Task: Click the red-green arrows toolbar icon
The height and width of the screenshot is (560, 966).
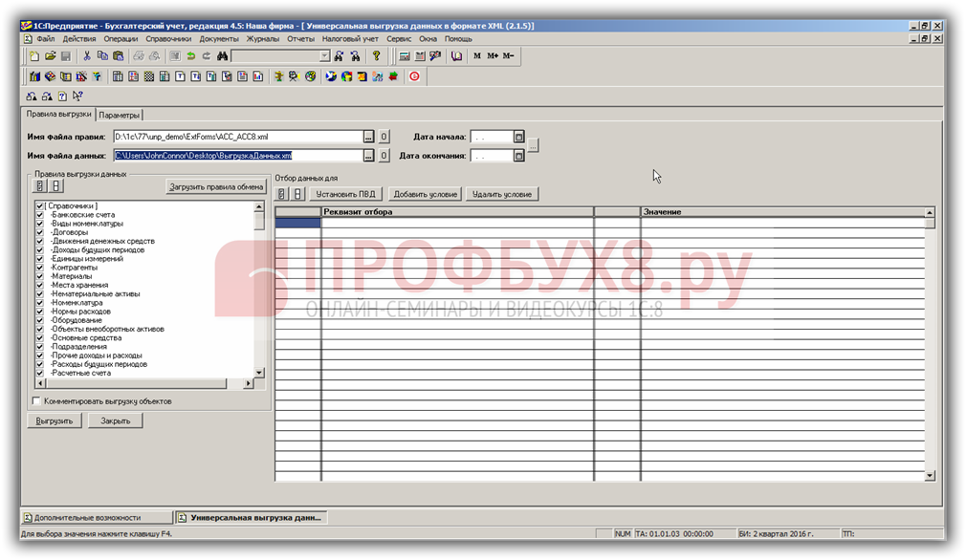Action: coord(393,76)
